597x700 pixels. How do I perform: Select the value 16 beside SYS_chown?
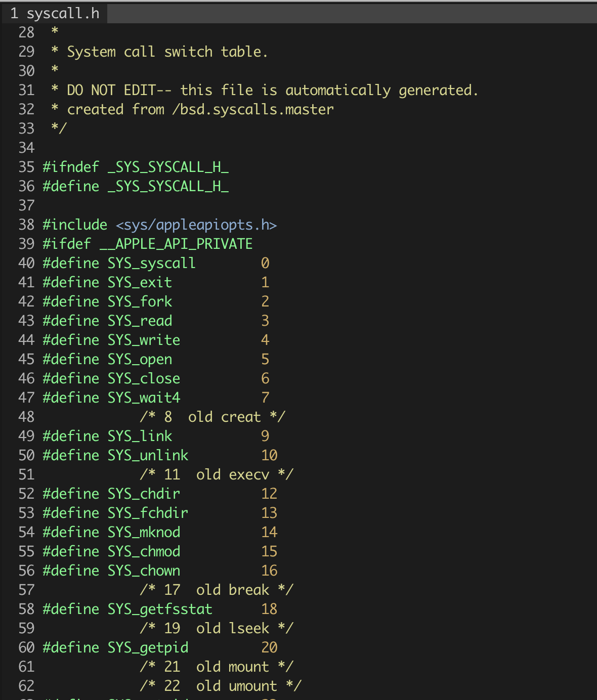point(269,570)
